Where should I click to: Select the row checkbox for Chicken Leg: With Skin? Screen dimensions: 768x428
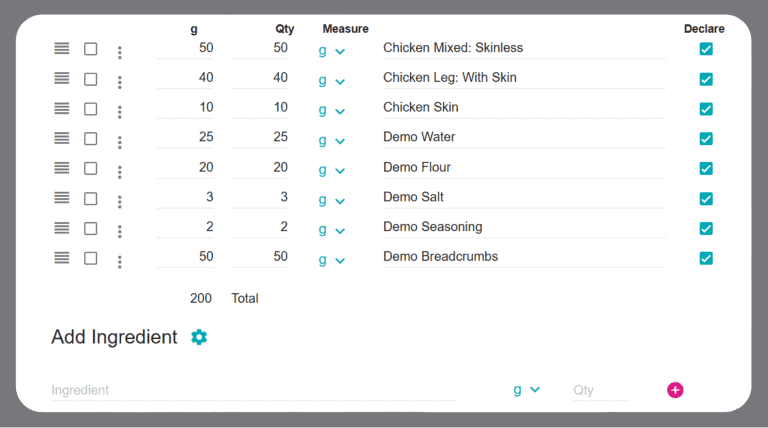(91, 78)
